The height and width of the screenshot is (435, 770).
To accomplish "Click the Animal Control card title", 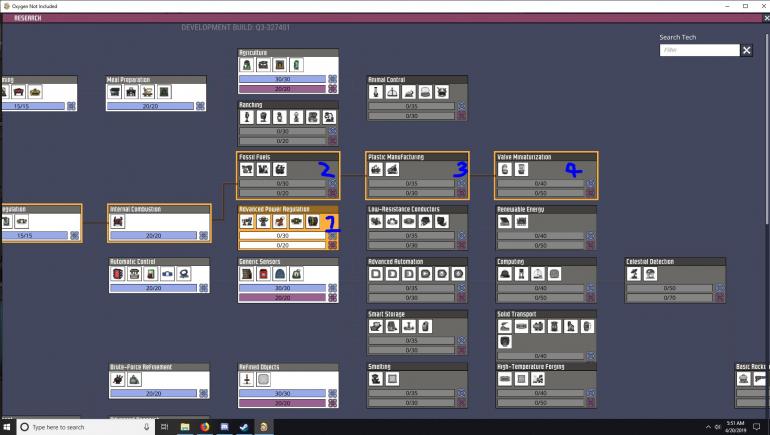I will coord(386,80).
